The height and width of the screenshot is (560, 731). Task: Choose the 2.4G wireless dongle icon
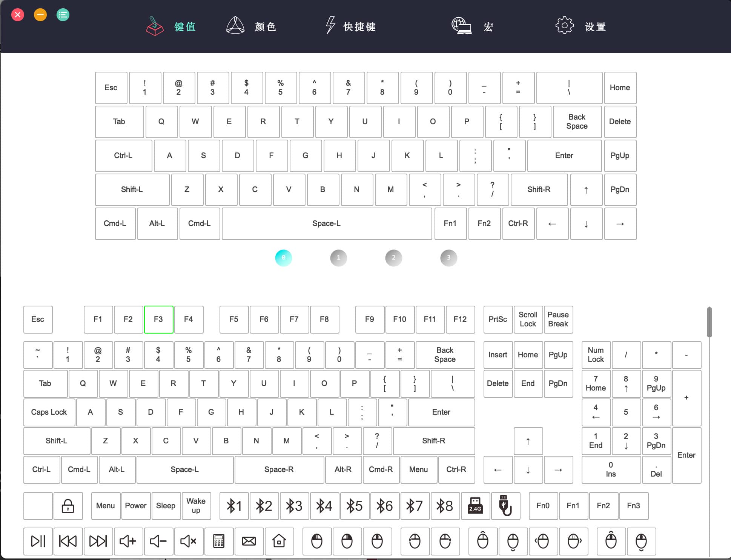click(x=475, y=506)
